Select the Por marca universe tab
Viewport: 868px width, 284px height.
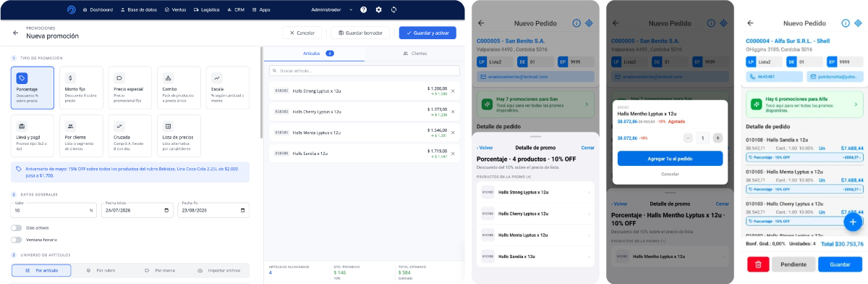pos(160,270)
